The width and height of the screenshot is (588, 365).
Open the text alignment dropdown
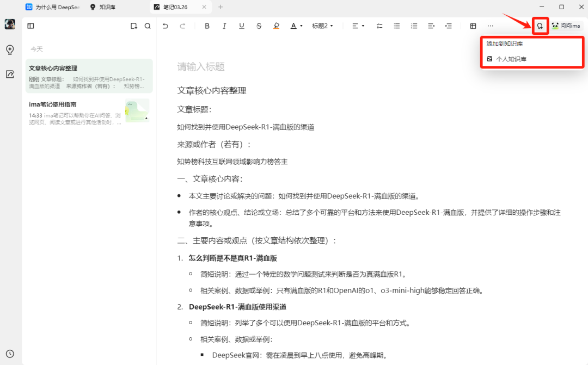pyautogui.click(x=358, y=26)
